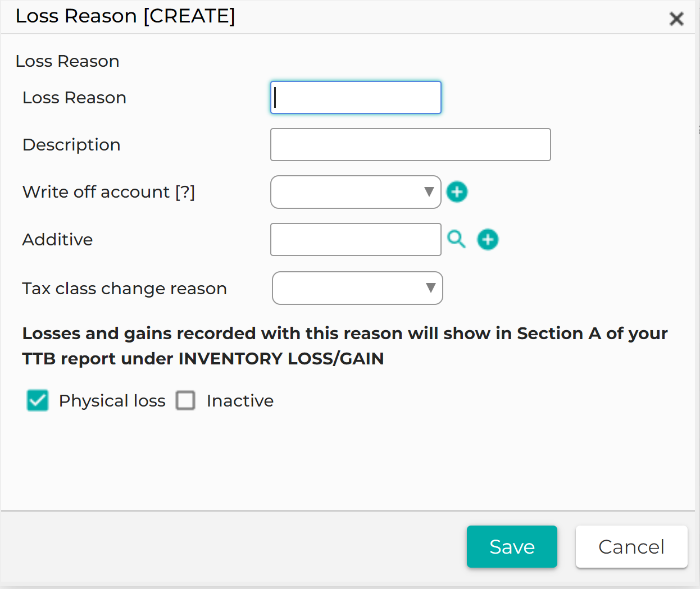Focus the Loss Reason text field
The image size is (700, 589).
(356, 98)
